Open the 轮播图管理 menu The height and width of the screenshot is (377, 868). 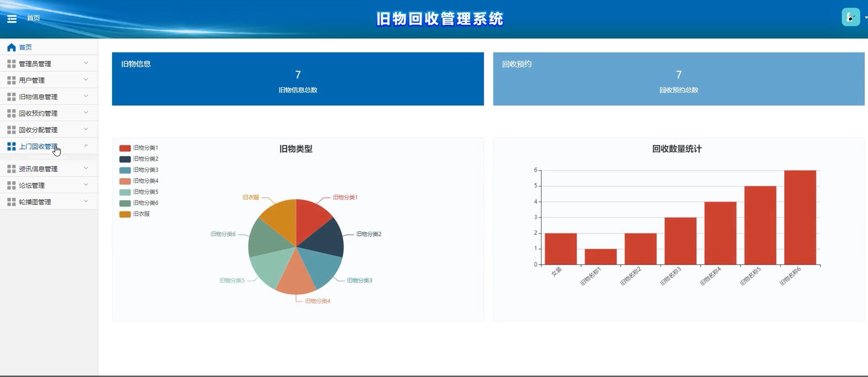(49, 202)
